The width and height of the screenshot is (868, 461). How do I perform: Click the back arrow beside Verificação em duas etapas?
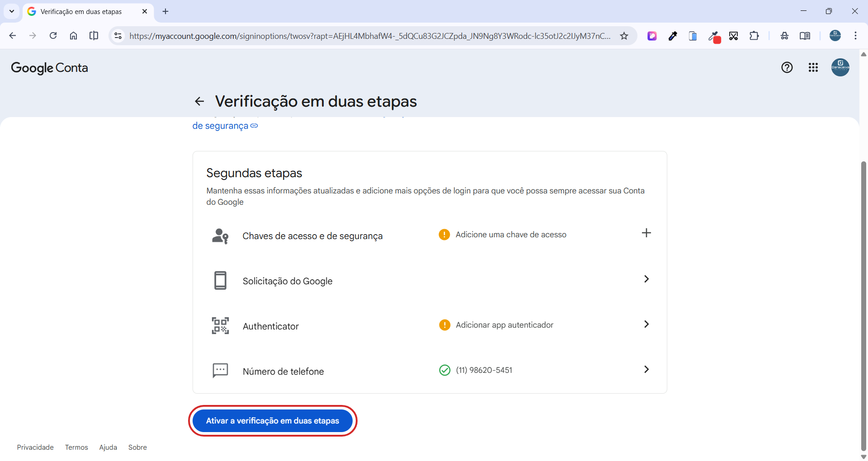click(199, 101)
